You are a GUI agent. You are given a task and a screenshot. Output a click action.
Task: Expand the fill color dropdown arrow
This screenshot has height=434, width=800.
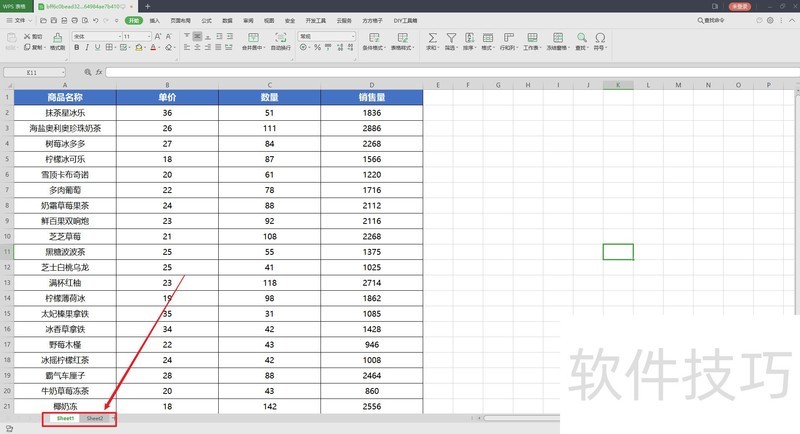pyautogui.click(x=145, y=47)
